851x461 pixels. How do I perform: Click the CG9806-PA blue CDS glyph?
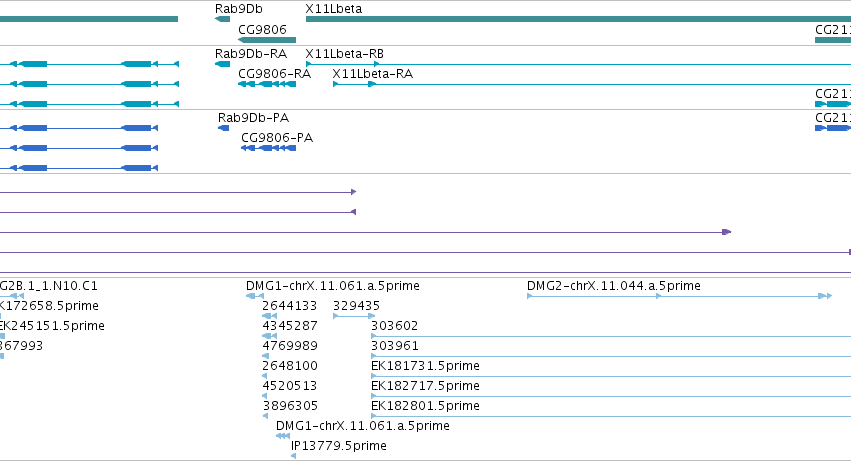(x=269, y=148)
